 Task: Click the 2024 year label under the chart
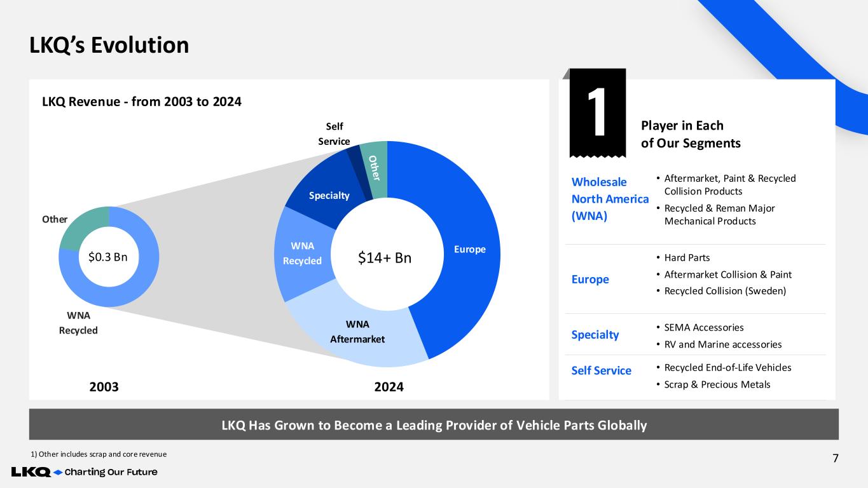(389, 386)
